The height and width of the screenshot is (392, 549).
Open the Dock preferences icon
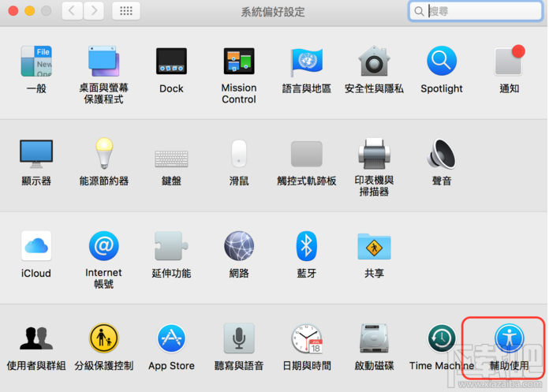(x=171, y=62)
